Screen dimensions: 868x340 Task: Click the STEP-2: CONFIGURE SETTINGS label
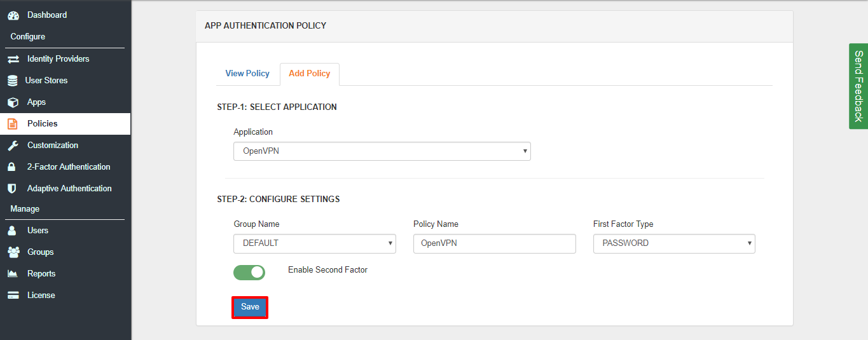279,200
